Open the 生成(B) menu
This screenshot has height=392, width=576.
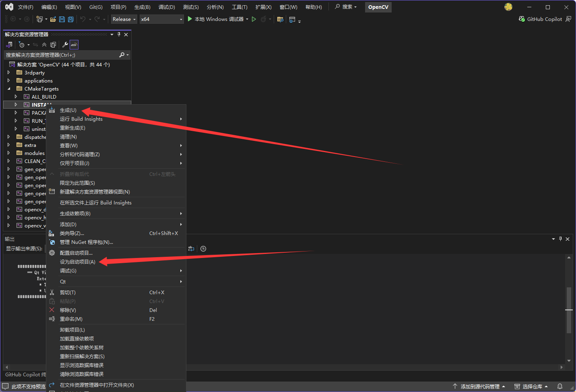pos(142,7)
